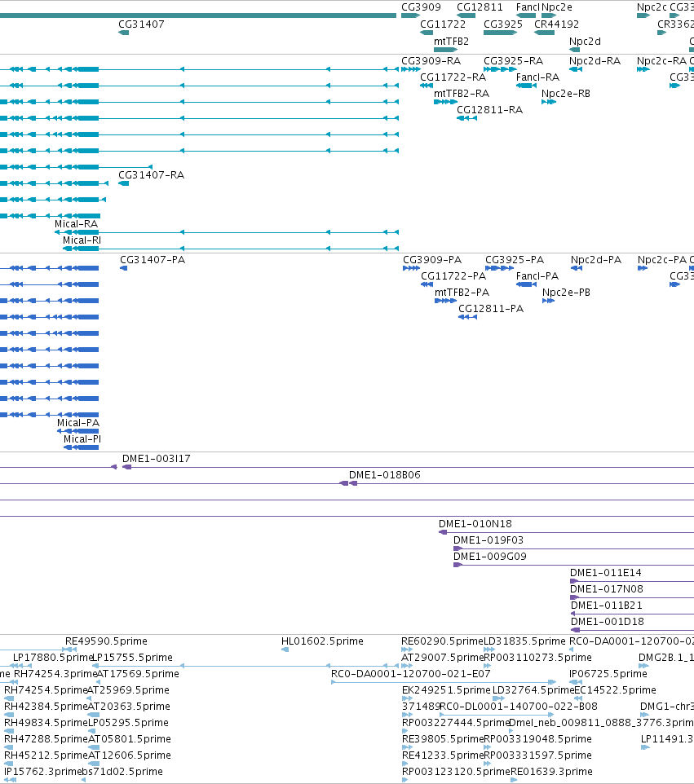Viewport: 694px width, 784px height.
Task: Click the IP06725.5prime EST label
Action: [x=608, y=674]
